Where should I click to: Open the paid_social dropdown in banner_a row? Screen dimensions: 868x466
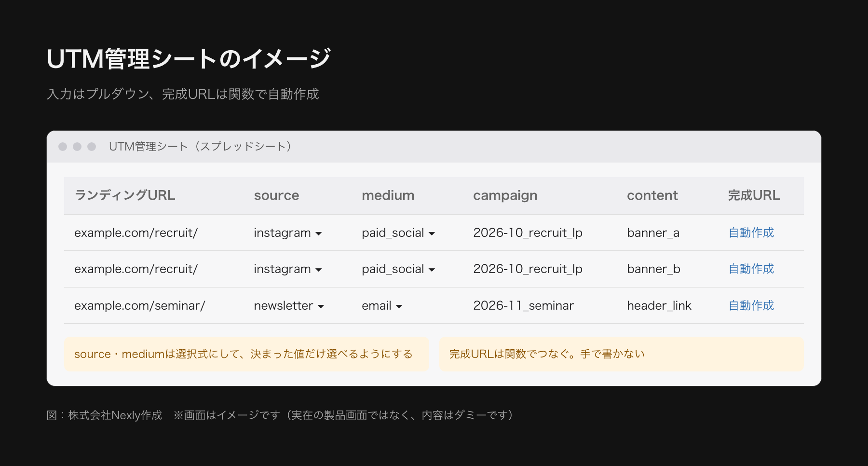pos(398,233)
